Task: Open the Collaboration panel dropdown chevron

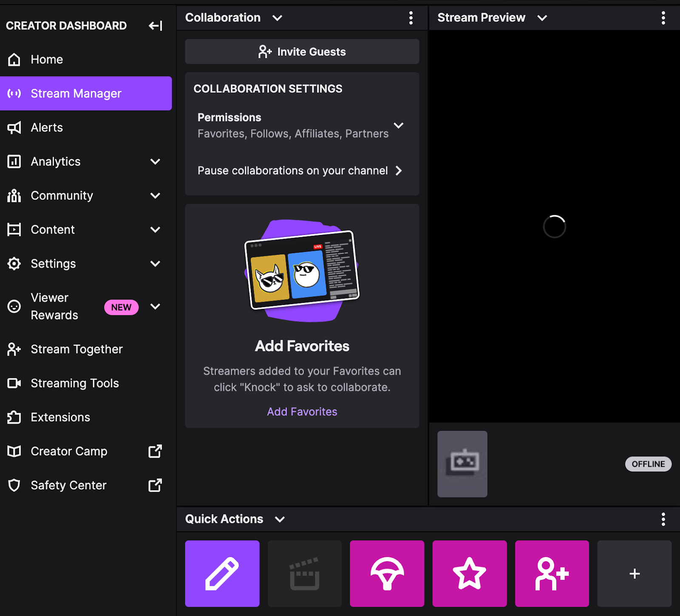Action: (x=278, y=18)
